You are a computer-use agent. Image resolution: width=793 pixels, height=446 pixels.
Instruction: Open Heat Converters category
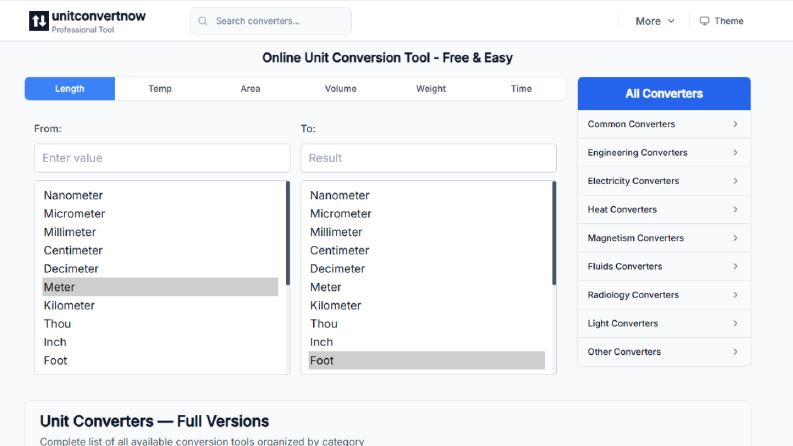[664, 209]
